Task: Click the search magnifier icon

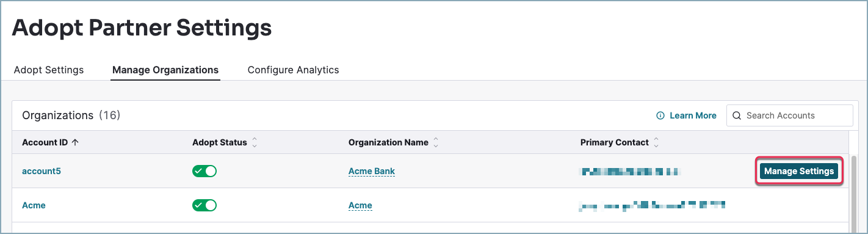Action: coord(737,115)
